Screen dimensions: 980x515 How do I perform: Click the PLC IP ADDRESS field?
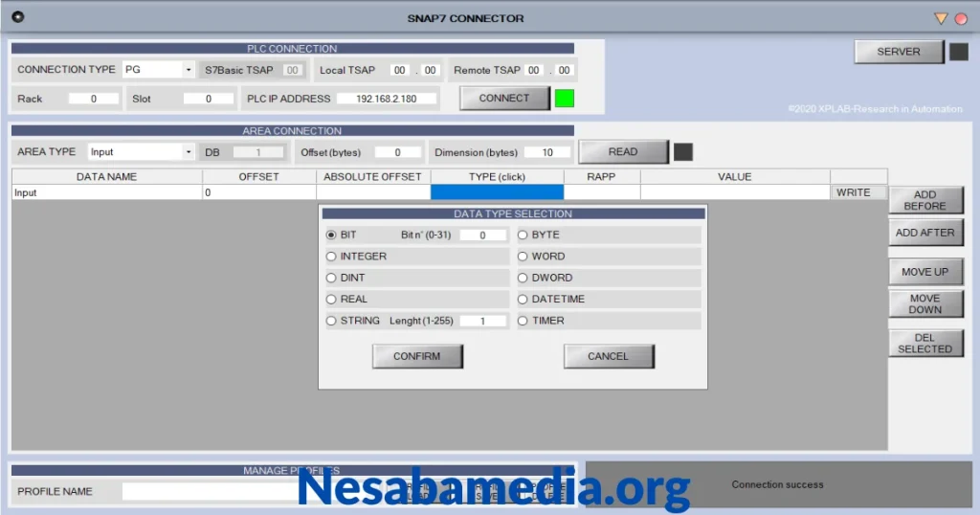(x=387, y=99)
